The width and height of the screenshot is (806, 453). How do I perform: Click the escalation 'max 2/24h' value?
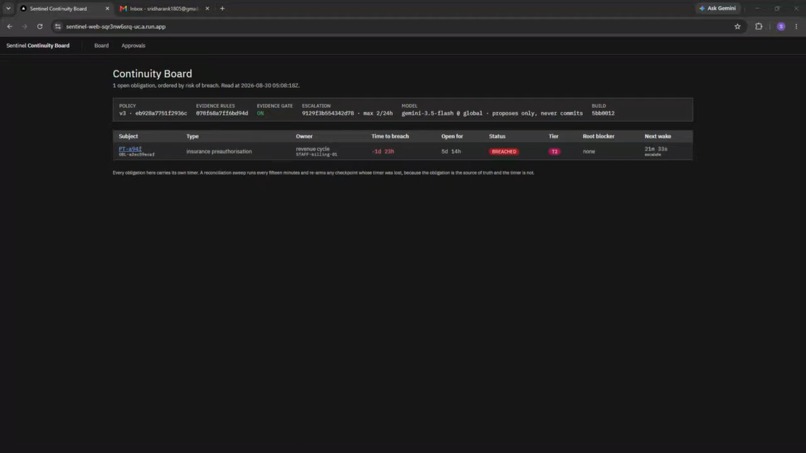(378, 113)
